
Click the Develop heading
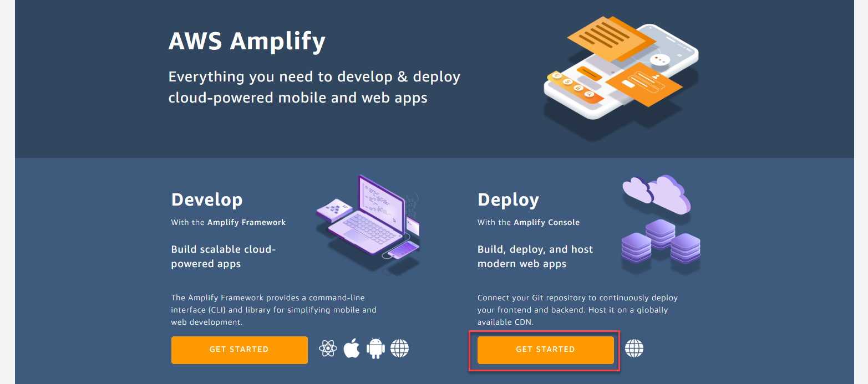point(207,199)
